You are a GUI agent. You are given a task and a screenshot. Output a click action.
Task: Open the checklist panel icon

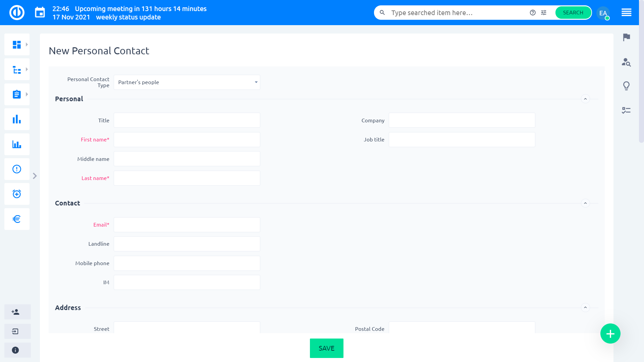point(626,110)
